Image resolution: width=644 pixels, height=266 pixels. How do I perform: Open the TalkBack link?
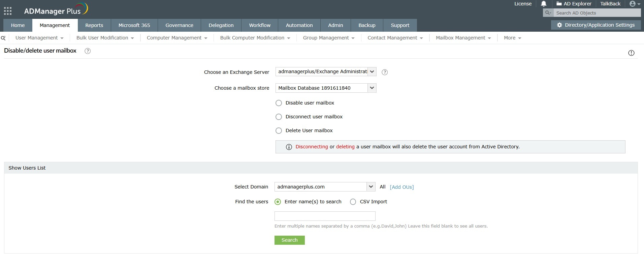(610, 4)
